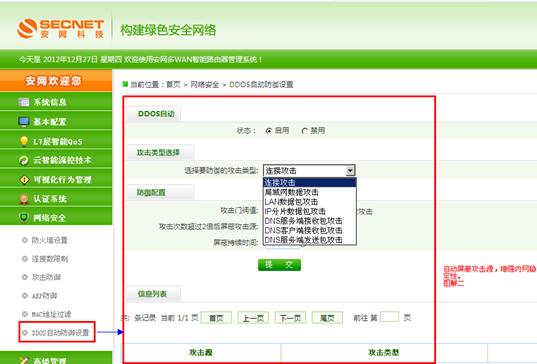Click the 上一页 previous page button
The image size is (537, 364).
pos(253,318)
